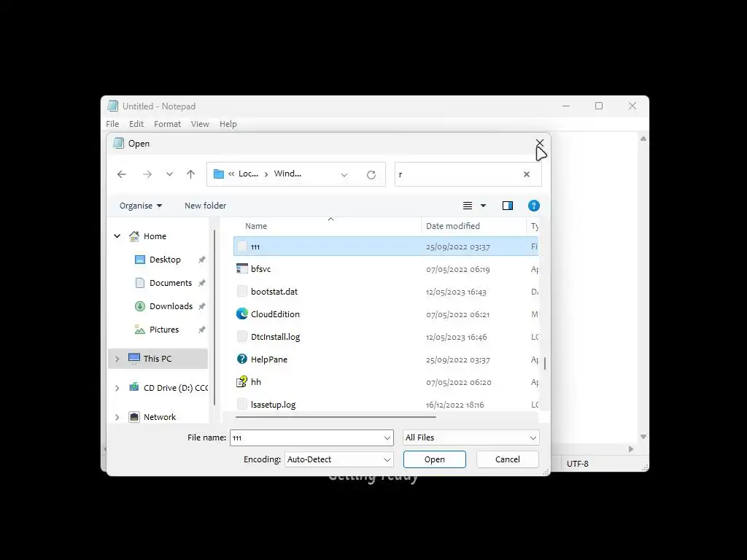Maximize the Notepad window
The height and width of the screenshot is (560, 747).
(x=599, y=106)
